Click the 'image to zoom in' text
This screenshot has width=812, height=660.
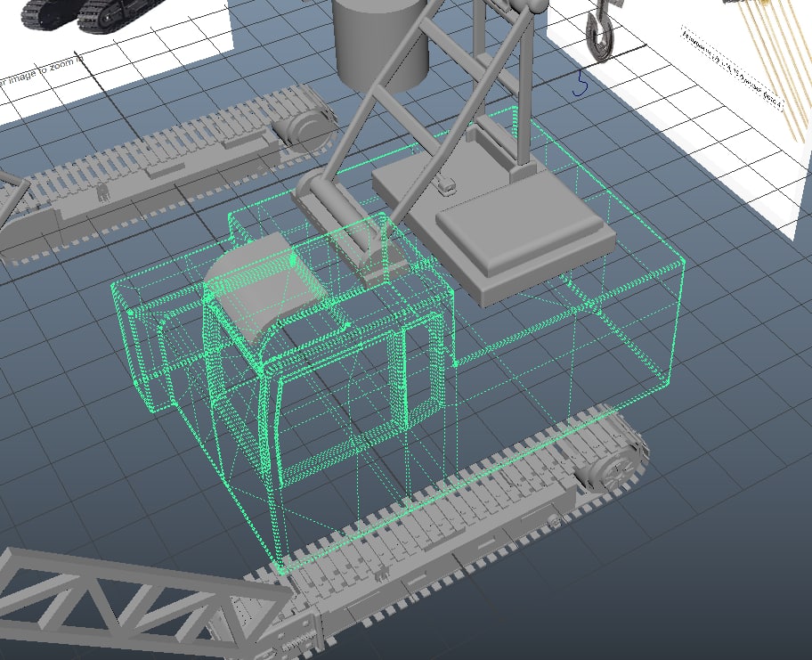tap(45, 69)
